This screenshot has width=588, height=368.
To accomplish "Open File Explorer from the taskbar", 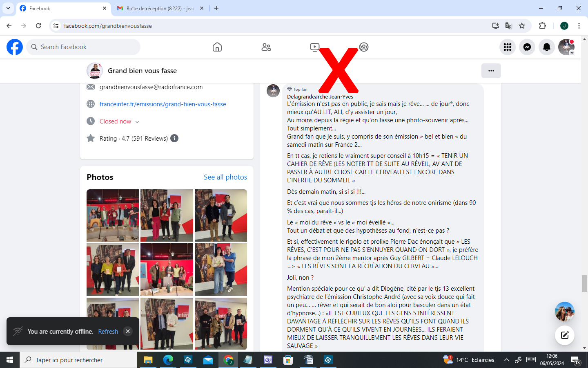I will point(148,360).
